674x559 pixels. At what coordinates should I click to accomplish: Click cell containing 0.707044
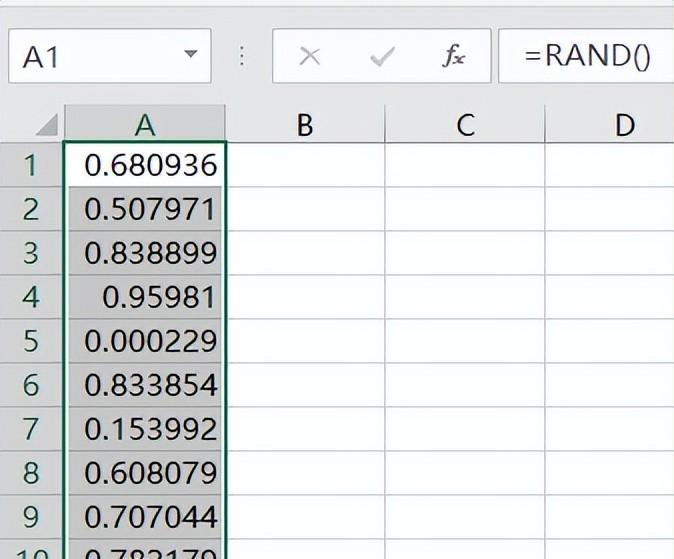click(x=145, y=517)
